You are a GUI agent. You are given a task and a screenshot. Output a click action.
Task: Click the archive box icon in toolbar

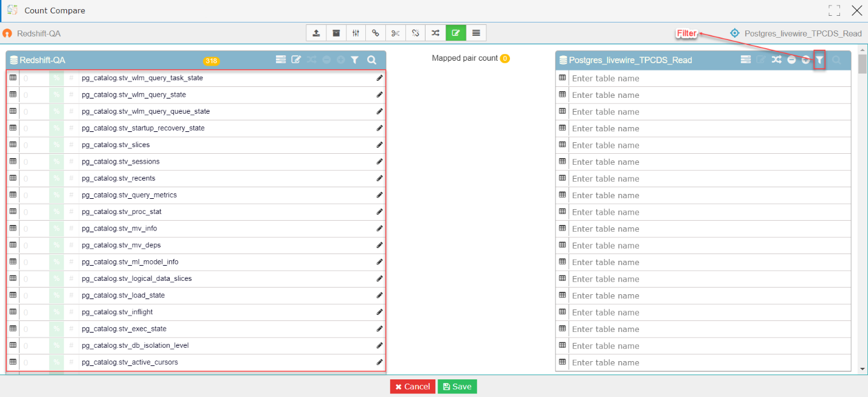[x=336, y=33]
